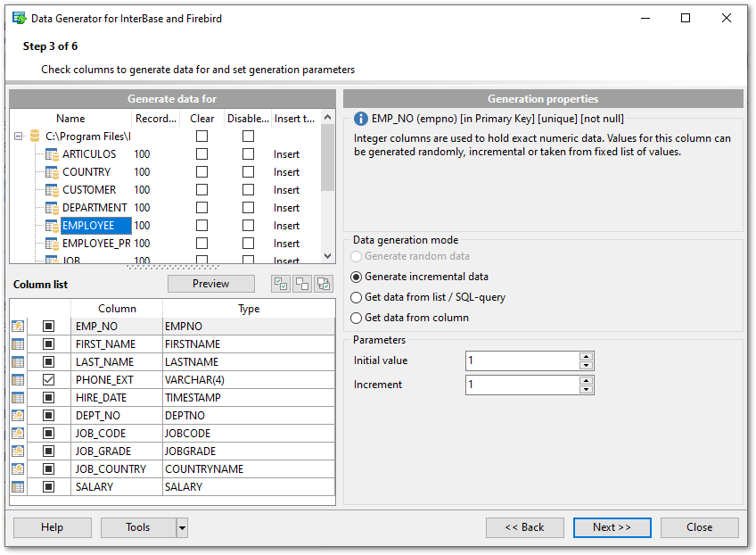
Task: Toggle the SALARY column checkbox
Action: click(x=49, y=487)
